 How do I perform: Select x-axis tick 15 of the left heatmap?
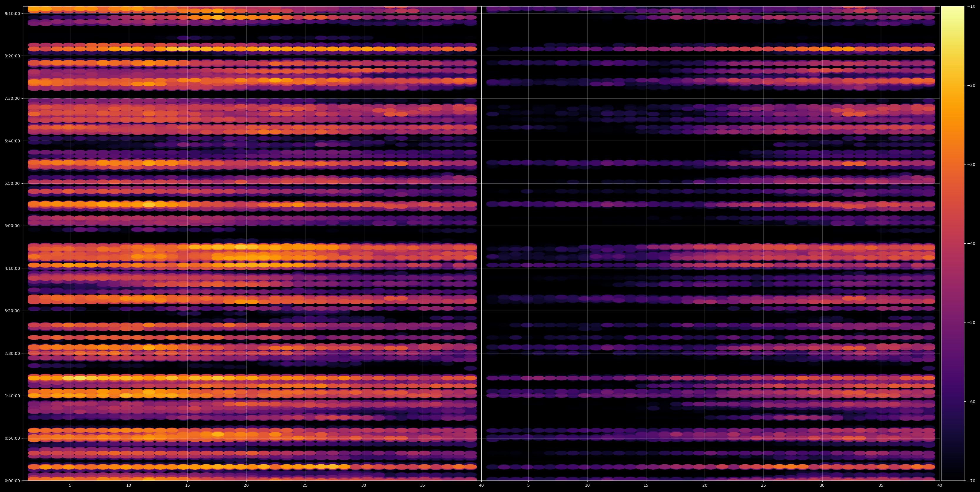click(187, 485)
